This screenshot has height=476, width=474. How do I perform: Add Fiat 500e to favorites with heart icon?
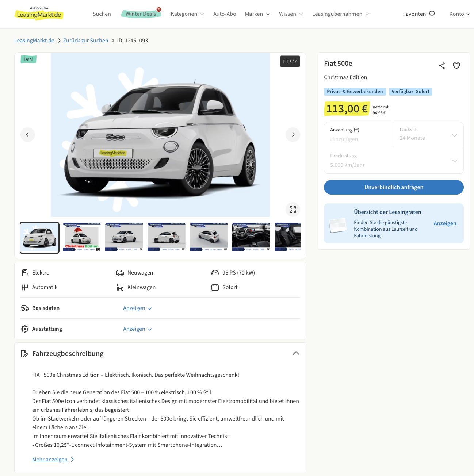(456, 66)
